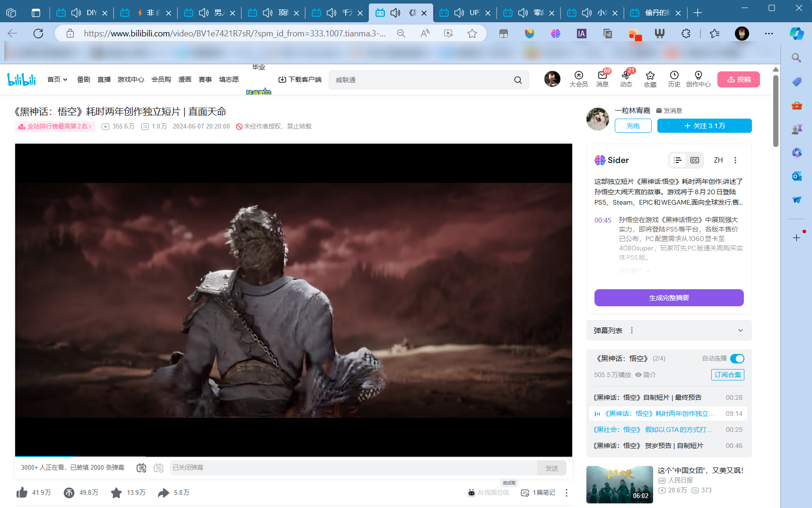This screenshot has width=812, height=508.
Task: Toggle 自动连播 autoplay switch
Action: pyautogui.click(x=737, y=359)
